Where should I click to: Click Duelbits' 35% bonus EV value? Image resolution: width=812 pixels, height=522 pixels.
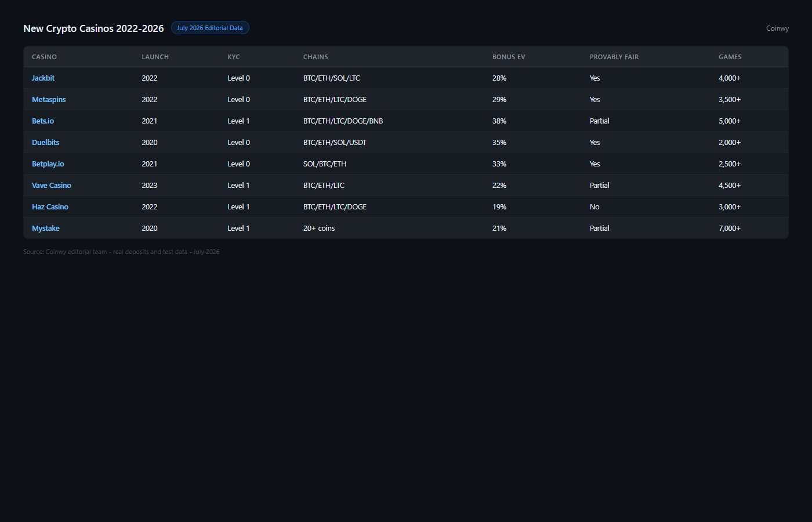pos(499,143)
